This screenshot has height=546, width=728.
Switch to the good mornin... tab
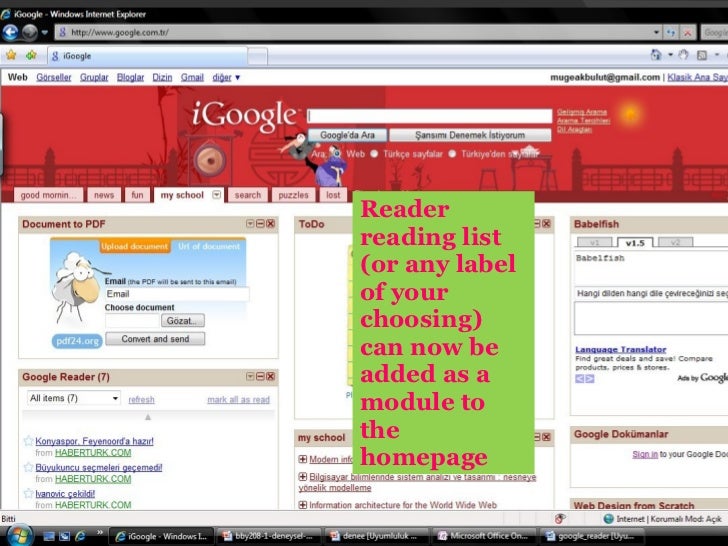click(x=48, y=195)
